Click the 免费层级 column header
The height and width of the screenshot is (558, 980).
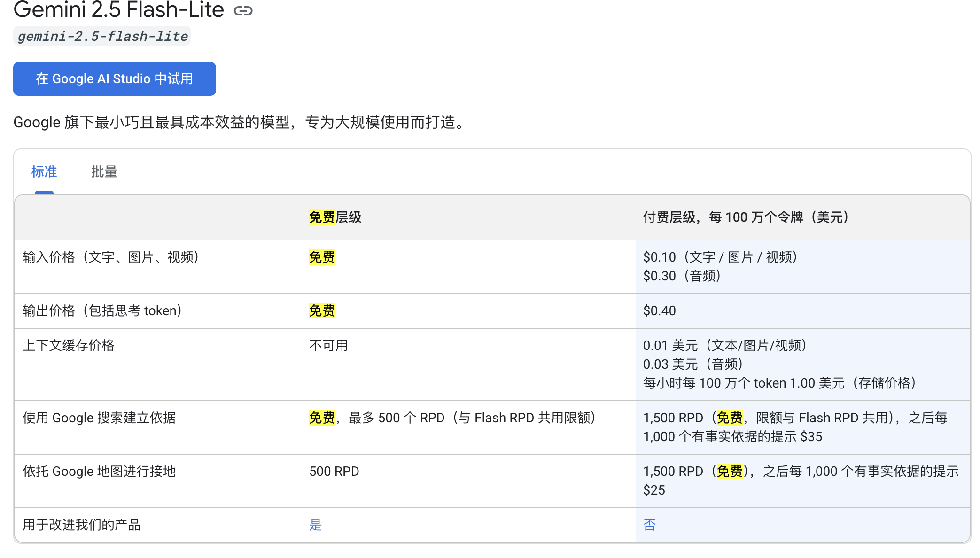335,217
